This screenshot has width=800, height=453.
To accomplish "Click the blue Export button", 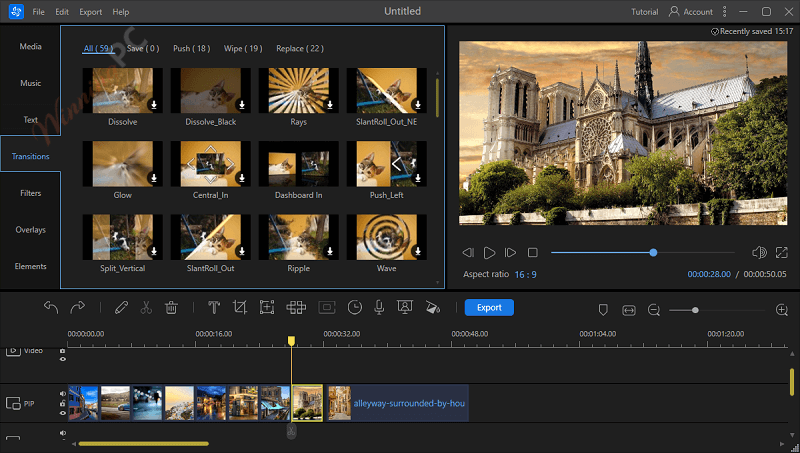I will 489,307.
